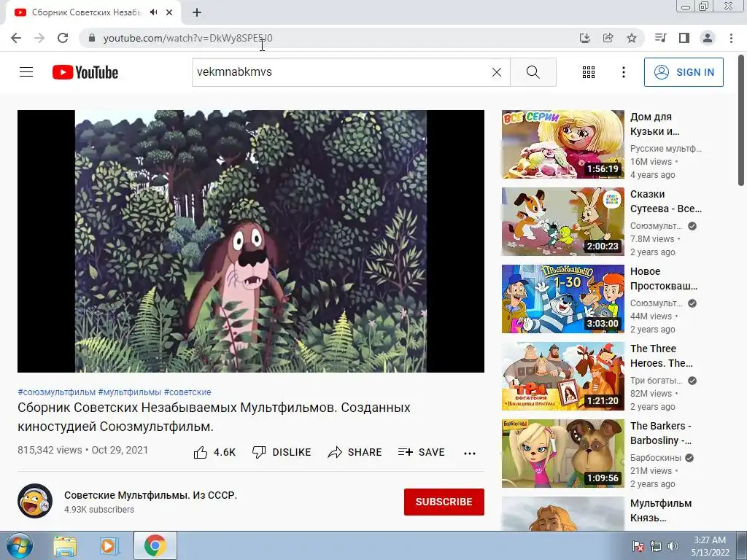
Task: Open Windows Explorer from taskbar
Action: 65,545
